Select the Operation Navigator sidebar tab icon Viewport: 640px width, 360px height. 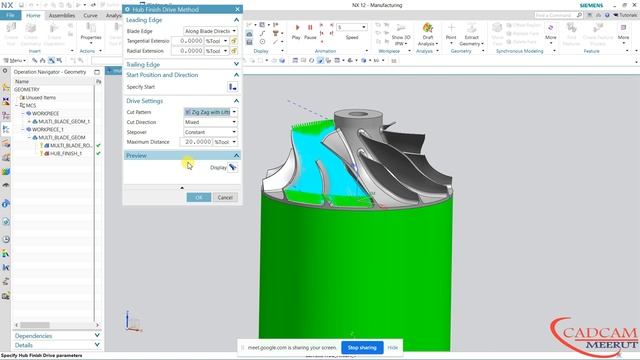[x=6, y=129]
